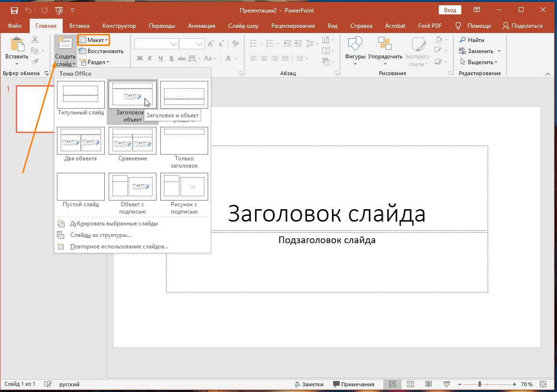Image resolution: width=557 pixels, height=392 pixels.
Task: Switch to the Анимация tab
Action: click(201, 25)
